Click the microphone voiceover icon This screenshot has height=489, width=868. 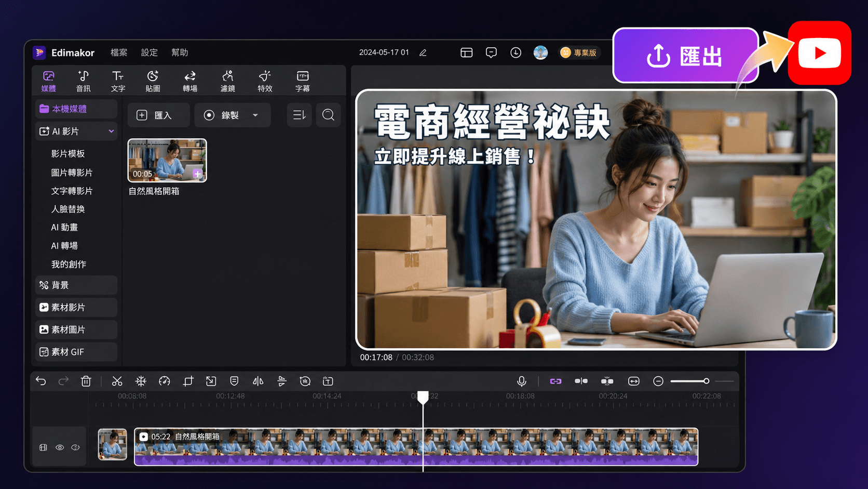[x=522, y=381]
